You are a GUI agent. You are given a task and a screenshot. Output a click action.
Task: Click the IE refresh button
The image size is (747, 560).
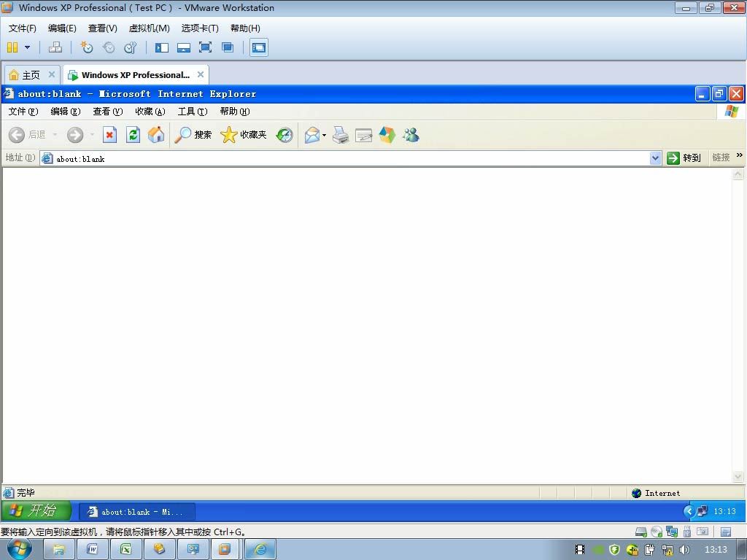tap(133, 135)
